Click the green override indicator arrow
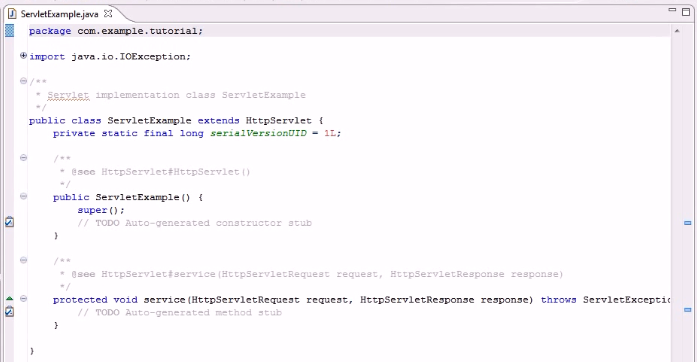This screenshot has width=697, height=362. 9,298
